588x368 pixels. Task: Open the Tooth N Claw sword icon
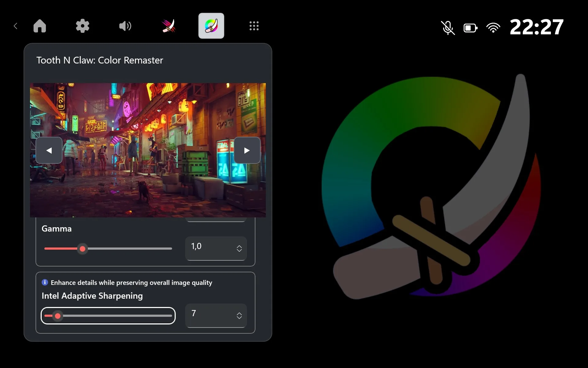coord(168,26)
